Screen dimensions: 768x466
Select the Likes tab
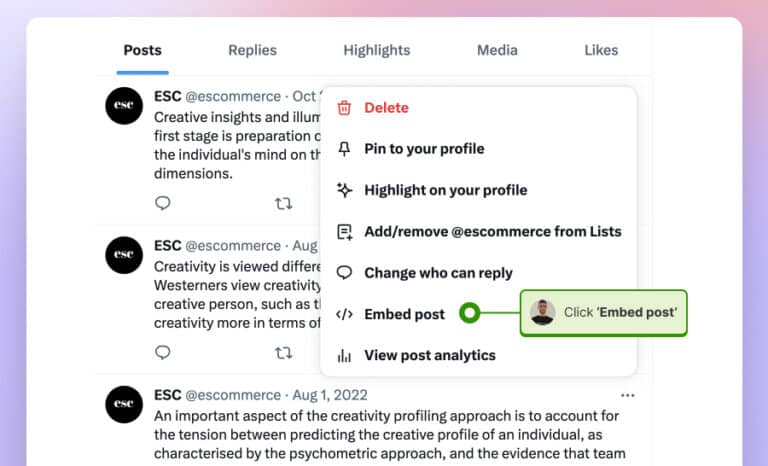click(601, 50)
